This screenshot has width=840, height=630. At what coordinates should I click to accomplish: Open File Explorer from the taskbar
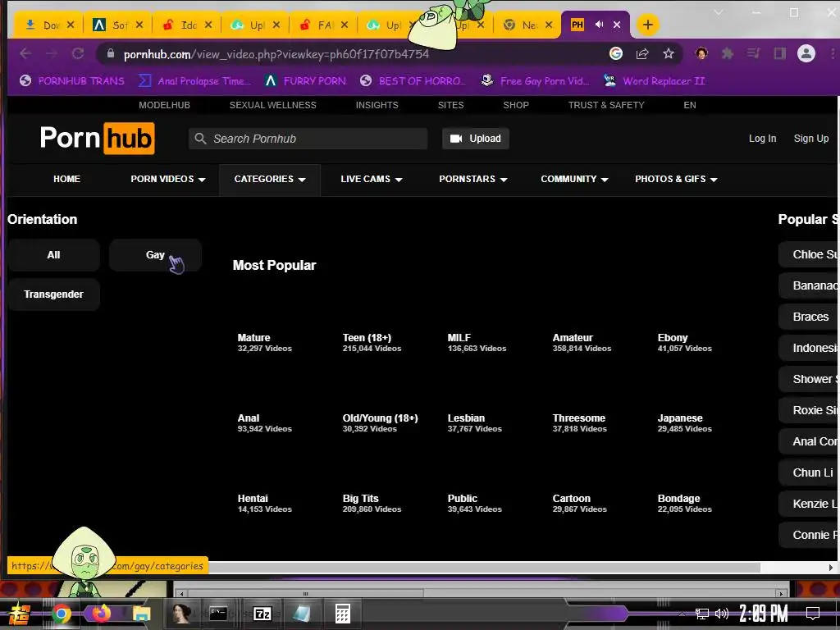(x=141, y=614)
